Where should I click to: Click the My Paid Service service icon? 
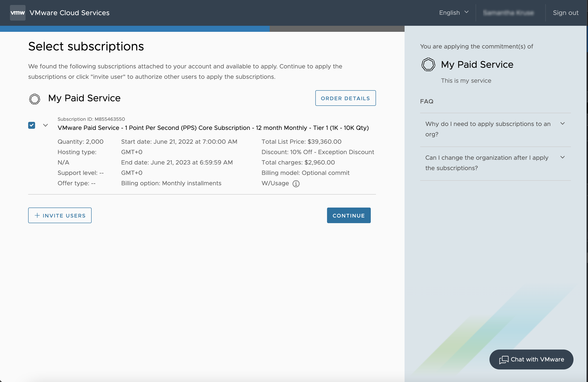(35, 98)
